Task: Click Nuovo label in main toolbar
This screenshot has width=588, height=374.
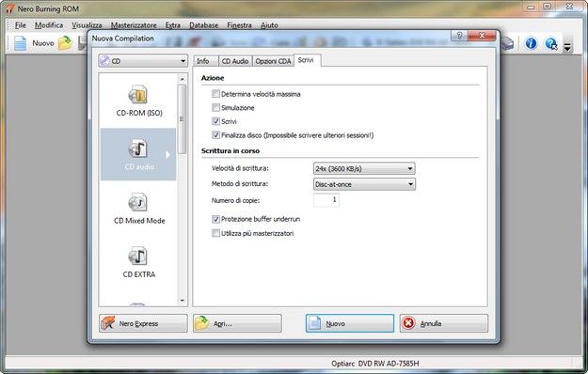Action: (43, 43)
